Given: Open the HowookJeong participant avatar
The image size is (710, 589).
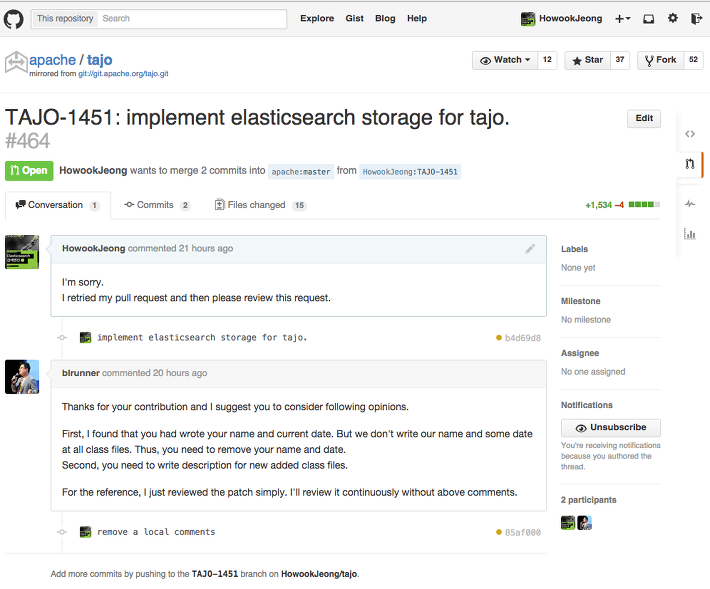Looking at the screenshot, I should tap(568, 523).
